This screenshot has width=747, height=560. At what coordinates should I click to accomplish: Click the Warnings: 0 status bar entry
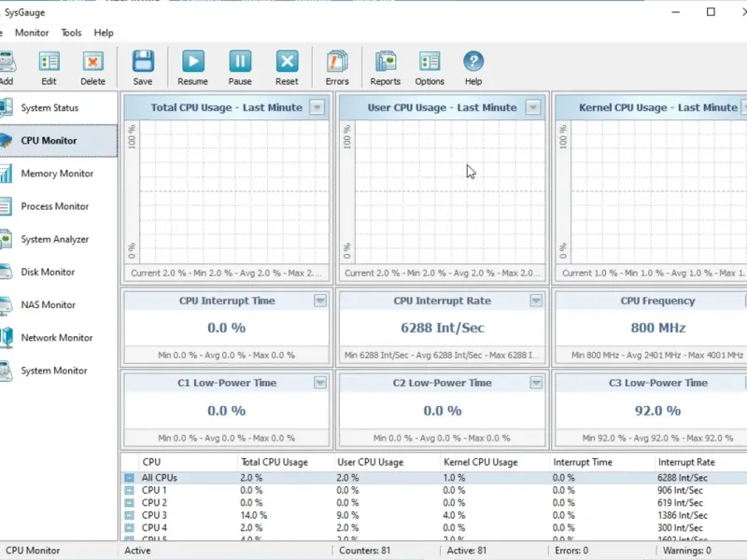click(x=686, y=551)
